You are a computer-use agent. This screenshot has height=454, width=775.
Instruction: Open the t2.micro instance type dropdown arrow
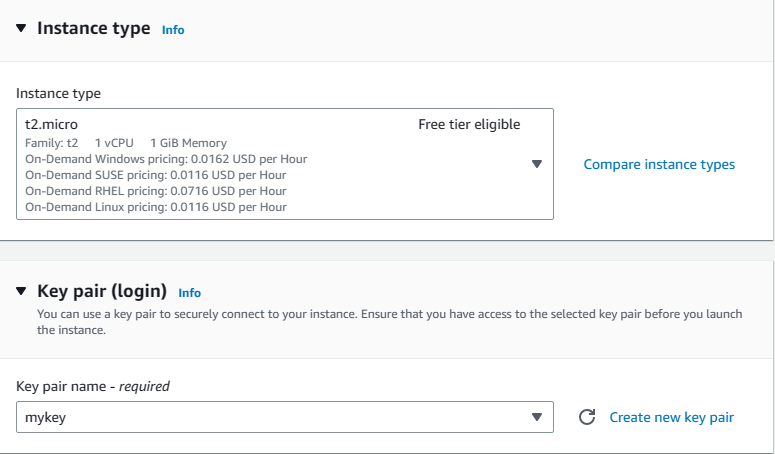click(536, 164)
